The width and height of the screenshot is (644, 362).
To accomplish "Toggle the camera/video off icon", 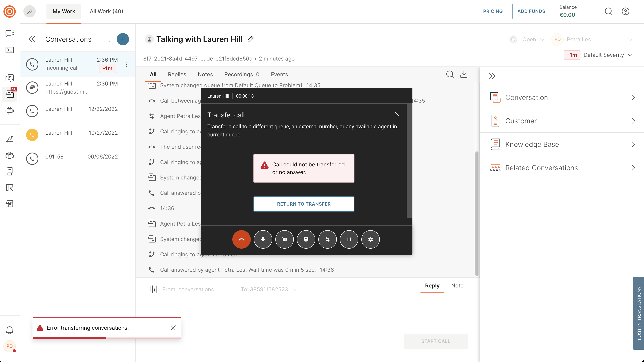I will pyautogui.click(x=284, y=239).
